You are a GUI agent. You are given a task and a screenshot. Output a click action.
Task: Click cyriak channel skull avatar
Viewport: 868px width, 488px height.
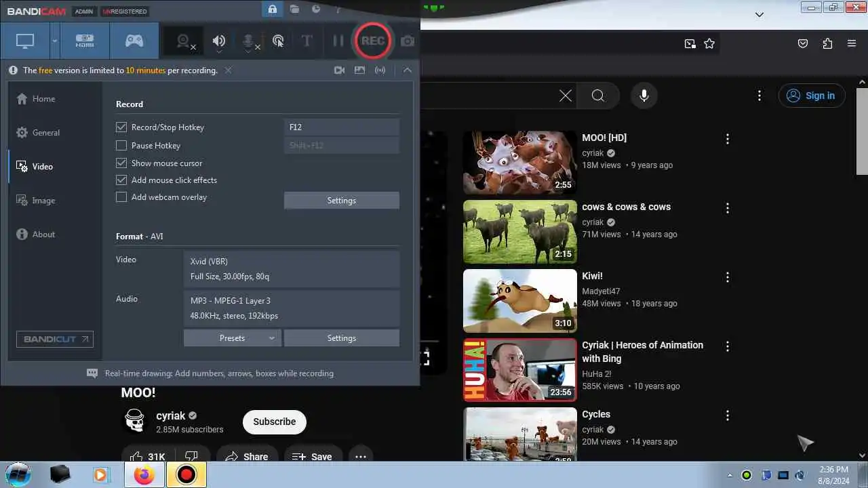(x=135, y=421)
